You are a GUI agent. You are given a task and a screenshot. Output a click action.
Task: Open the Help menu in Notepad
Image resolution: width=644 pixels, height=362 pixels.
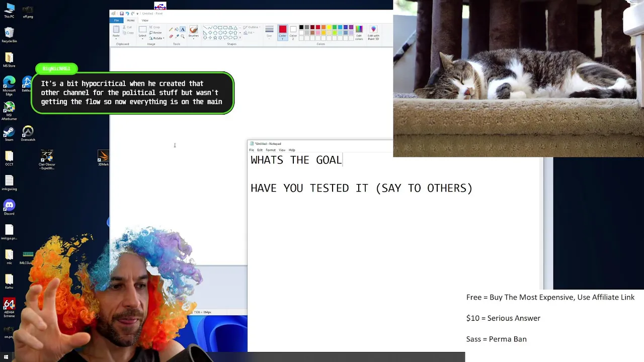tap(292, 150)
